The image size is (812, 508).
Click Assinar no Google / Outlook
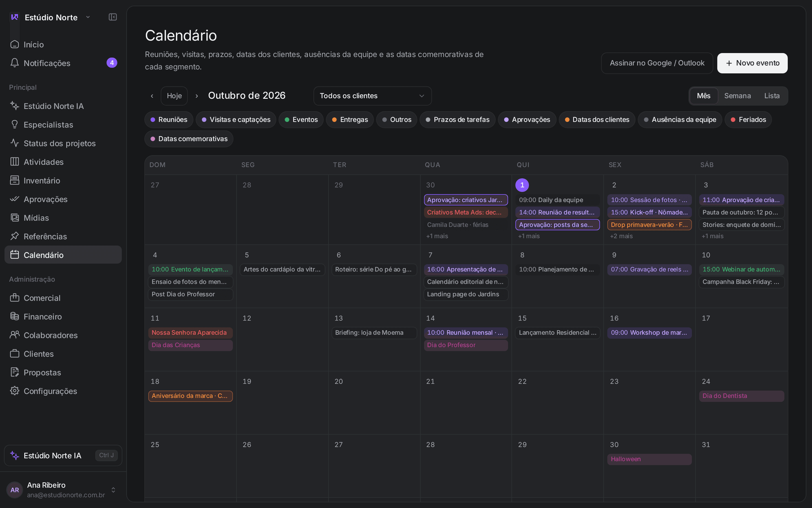click(x=657, y=63)
